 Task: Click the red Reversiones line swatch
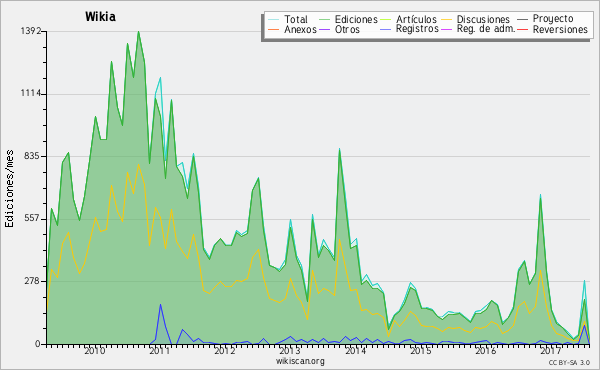522,29
